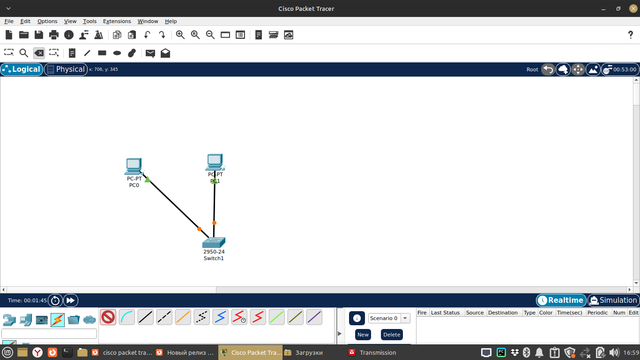Select End Devices category icon
640x360 pixels.
pyautogui.click(x=25, y=320)
